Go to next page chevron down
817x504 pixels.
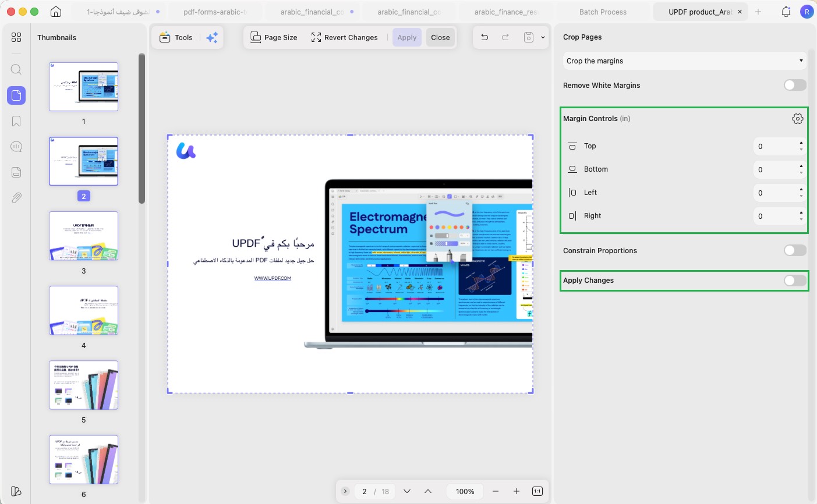pyautogui.click(x=407, y=491)
